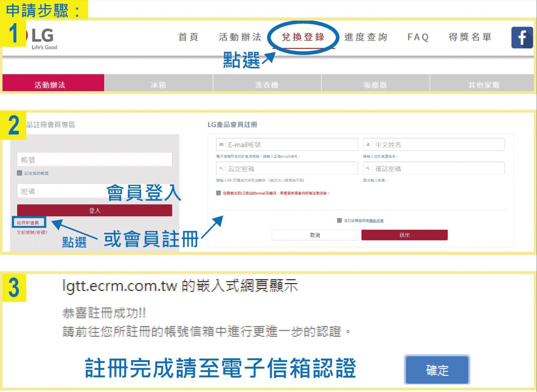Click the 請輸入10-20碼 password hint text
Screen dimensions: 537x392
[x=260, y=180]
